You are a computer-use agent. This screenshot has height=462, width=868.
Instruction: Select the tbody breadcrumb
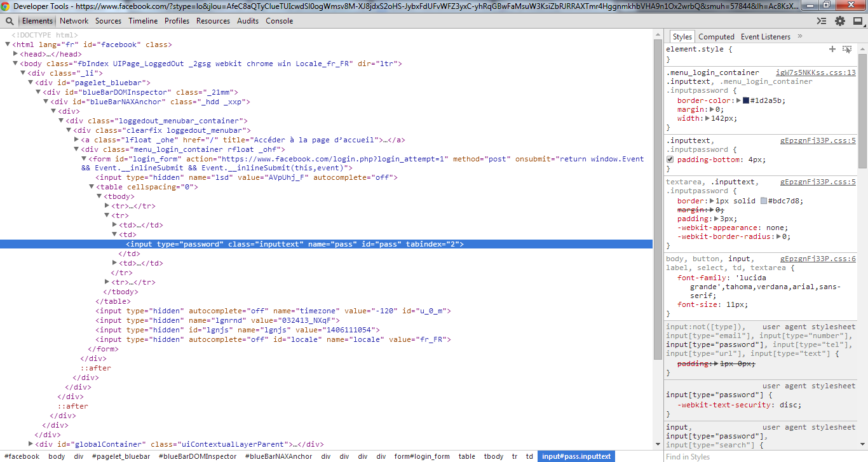pyautogui.click(x=494, y=456)
